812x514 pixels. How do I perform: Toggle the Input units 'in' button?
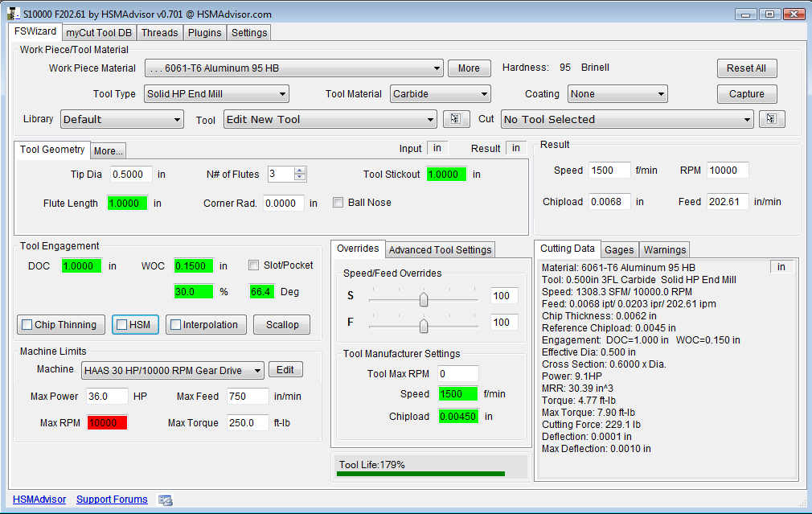coord(437,148)
